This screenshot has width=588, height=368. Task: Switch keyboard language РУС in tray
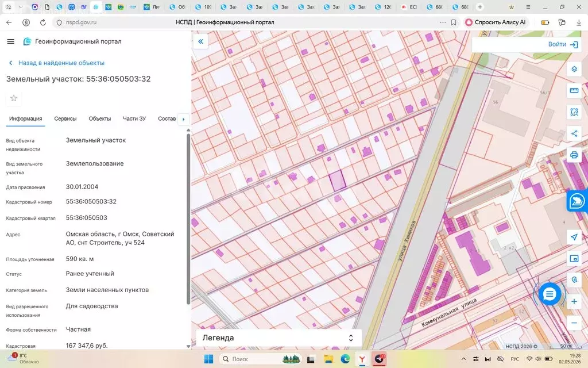click(x=515, y=359)
